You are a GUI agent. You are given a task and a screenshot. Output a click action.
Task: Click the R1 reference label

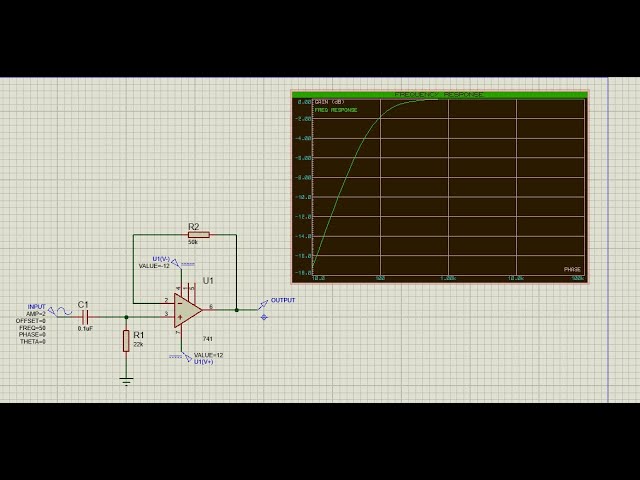tap(139, 335)
